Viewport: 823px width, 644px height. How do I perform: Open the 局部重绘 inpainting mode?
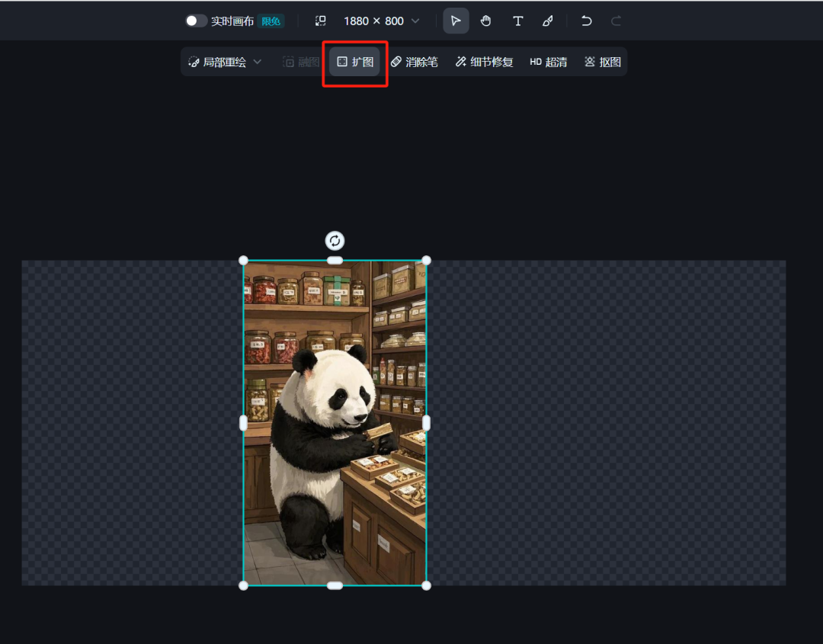point(223,62)
